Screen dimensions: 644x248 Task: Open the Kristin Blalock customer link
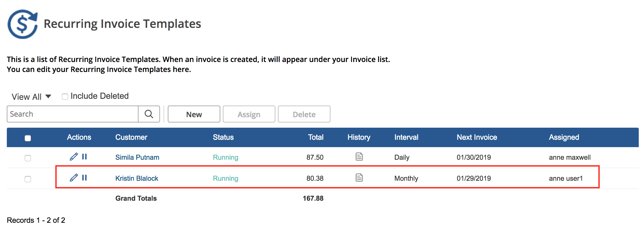pos(137,178)
